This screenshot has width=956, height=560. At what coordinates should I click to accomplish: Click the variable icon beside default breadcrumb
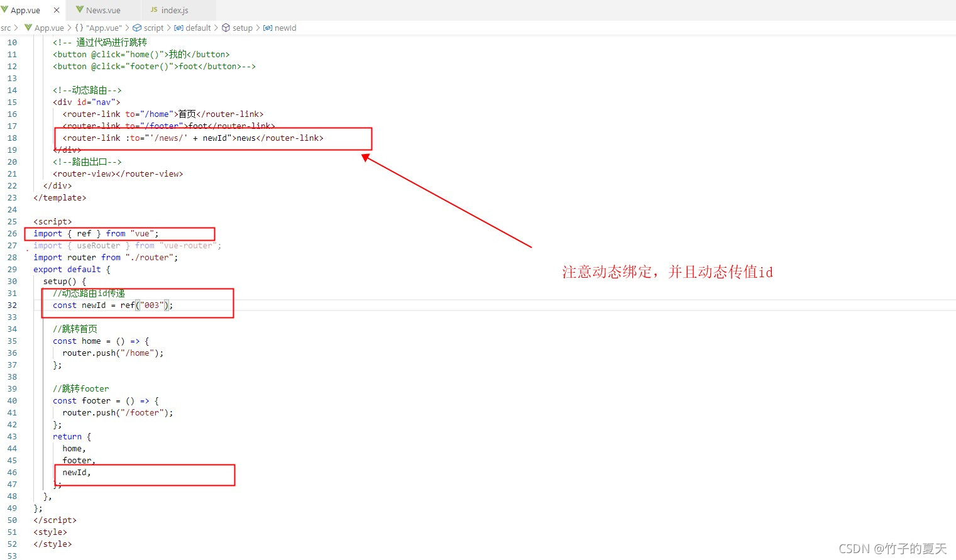point(179,28)
